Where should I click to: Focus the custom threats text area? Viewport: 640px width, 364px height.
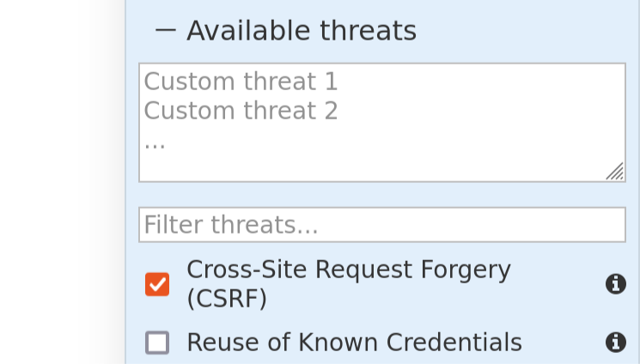tap(381, 122)
